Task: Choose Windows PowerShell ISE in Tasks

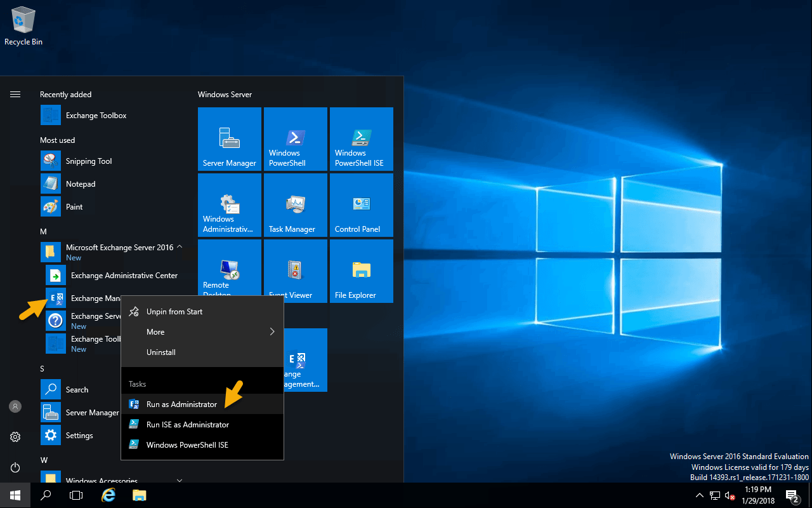Action: click(202, 445)
